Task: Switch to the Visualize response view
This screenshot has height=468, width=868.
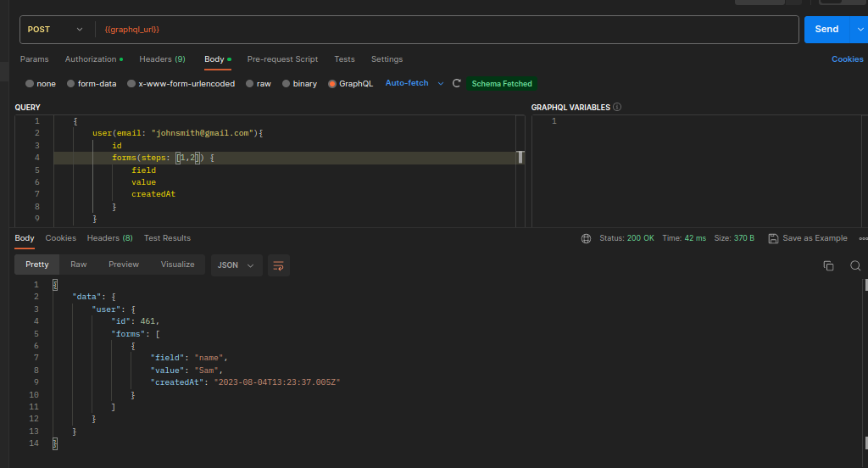Action: coord(177,265)
